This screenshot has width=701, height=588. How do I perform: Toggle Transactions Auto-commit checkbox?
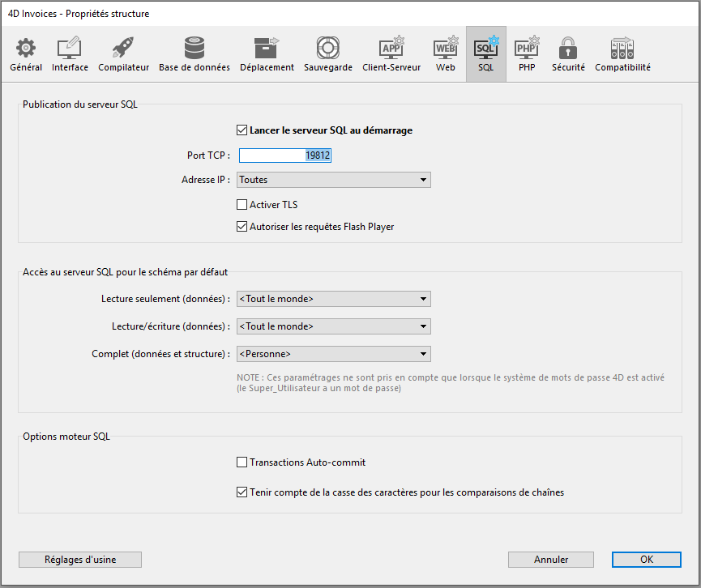(242, 462)
